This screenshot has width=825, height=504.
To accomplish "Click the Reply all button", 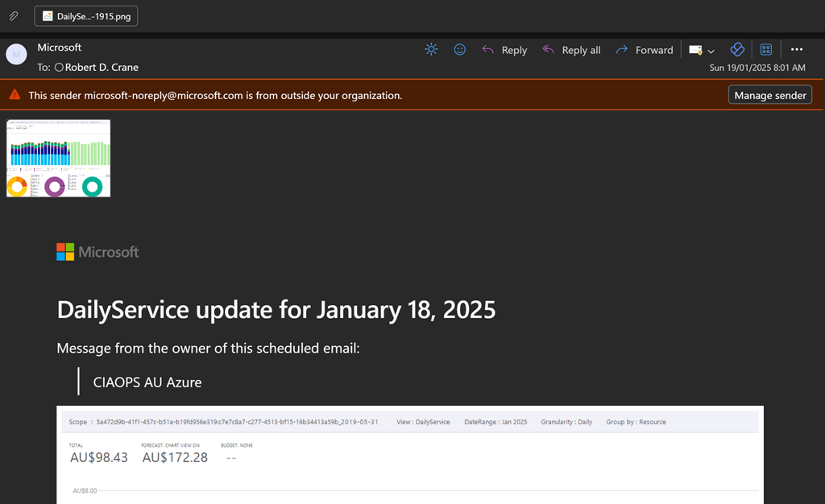I will pos(571,50).
